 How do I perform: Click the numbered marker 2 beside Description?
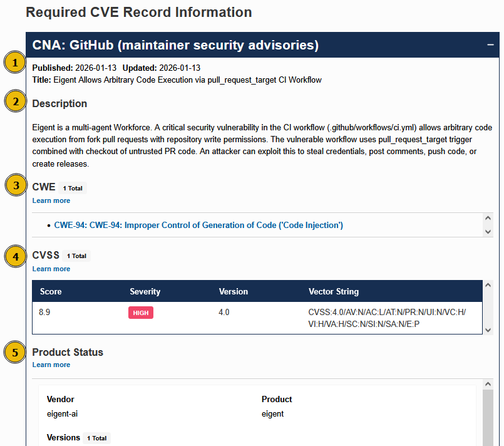(x=14, y=101)
